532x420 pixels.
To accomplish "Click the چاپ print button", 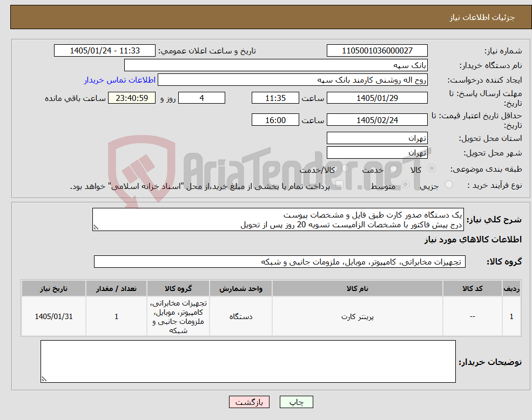I will [296, 402].
